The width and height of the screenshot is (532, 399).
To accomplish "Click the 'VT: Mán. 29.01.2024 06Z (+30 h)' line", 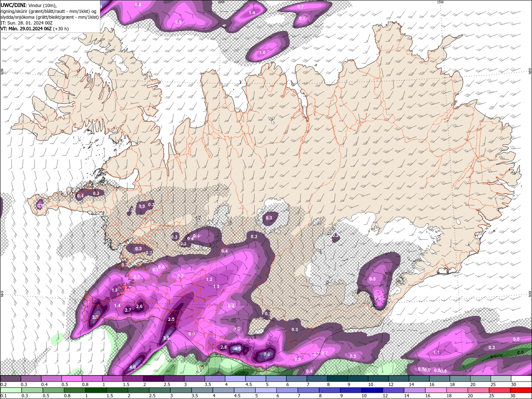I will pos(34,29).
